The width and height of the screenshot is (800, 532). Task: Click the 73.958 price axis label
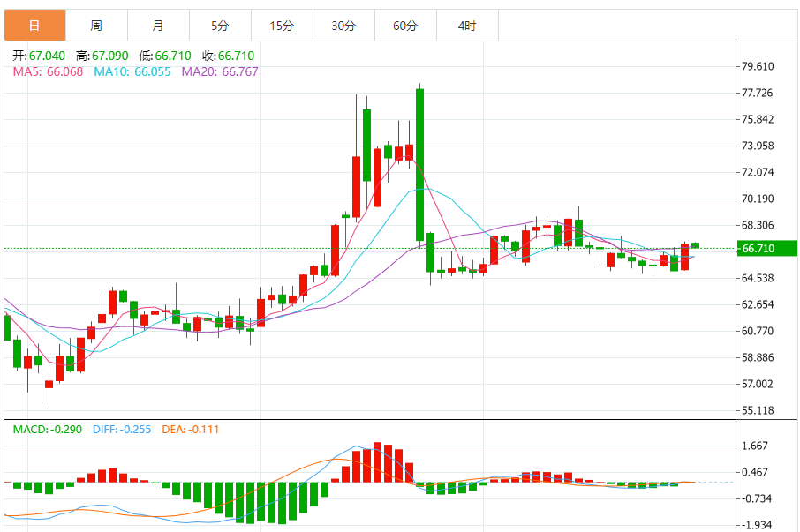coord(758,146)
